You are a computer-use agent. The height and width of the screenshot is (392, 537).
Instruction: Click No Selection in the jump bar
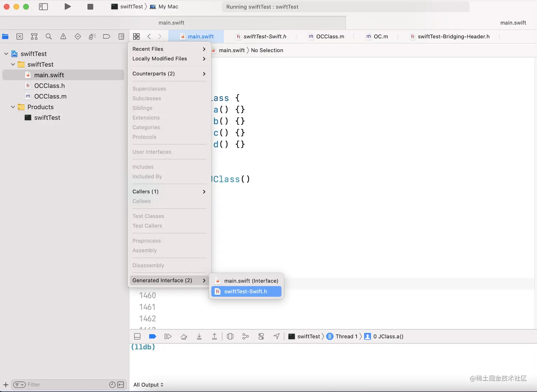coord(267,50)
